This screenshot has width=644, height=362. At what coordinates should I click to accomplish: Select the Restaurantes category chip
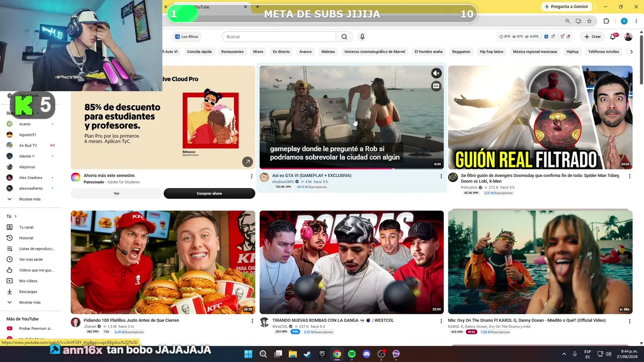232,52
